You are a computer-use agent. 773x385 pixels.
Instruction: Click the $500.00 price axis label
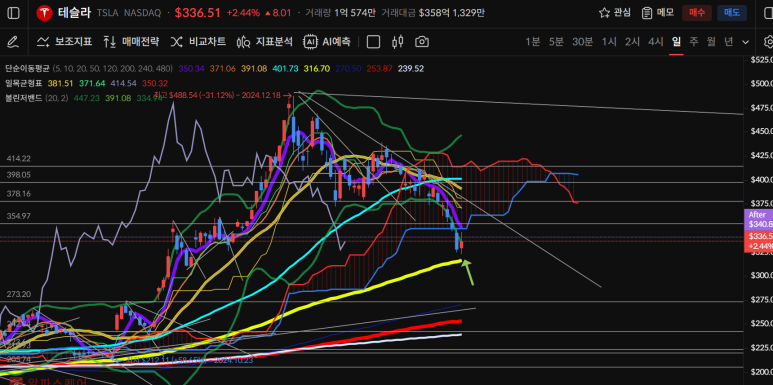pos(761,83)
